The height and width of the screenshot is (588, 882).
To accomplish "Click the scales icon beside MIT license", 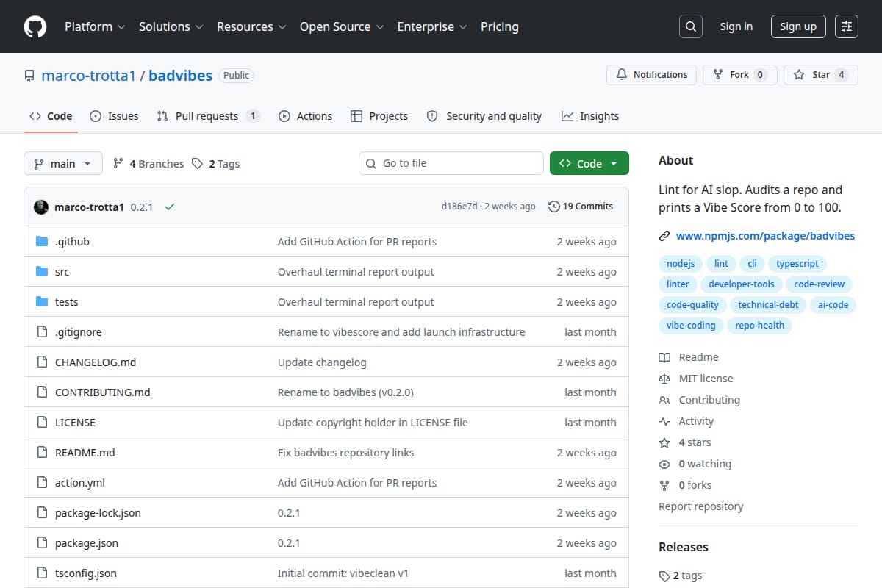I will click(664, 379).
